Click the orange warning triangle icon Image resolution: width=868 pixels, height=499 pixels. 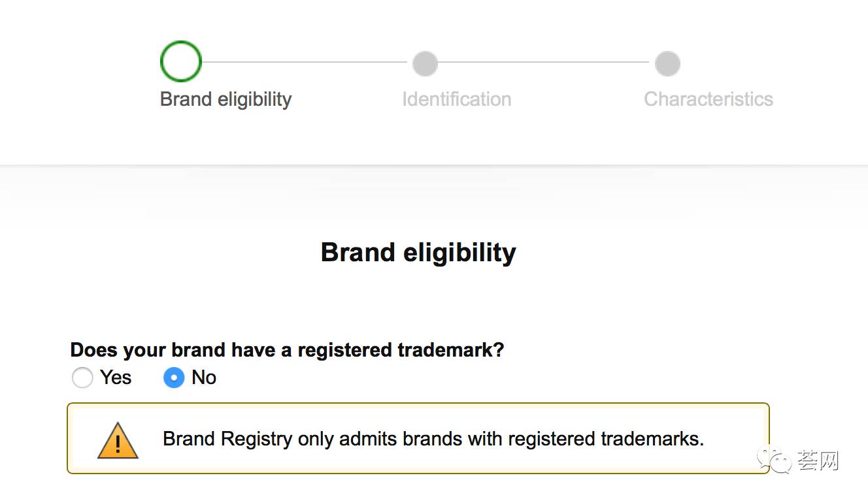[x=118, y=440]
